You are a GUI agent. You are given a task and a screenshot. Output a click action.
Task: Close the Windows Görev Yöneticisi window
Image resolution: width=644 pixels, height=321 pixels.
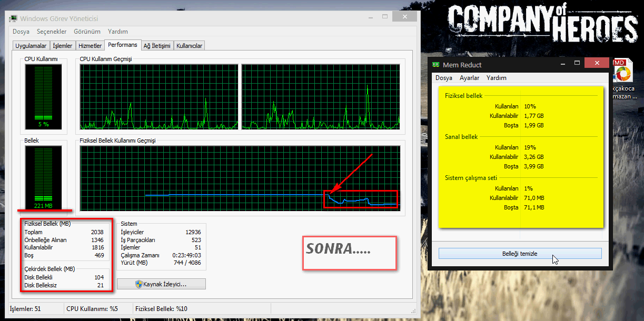[x=405, y=16]
